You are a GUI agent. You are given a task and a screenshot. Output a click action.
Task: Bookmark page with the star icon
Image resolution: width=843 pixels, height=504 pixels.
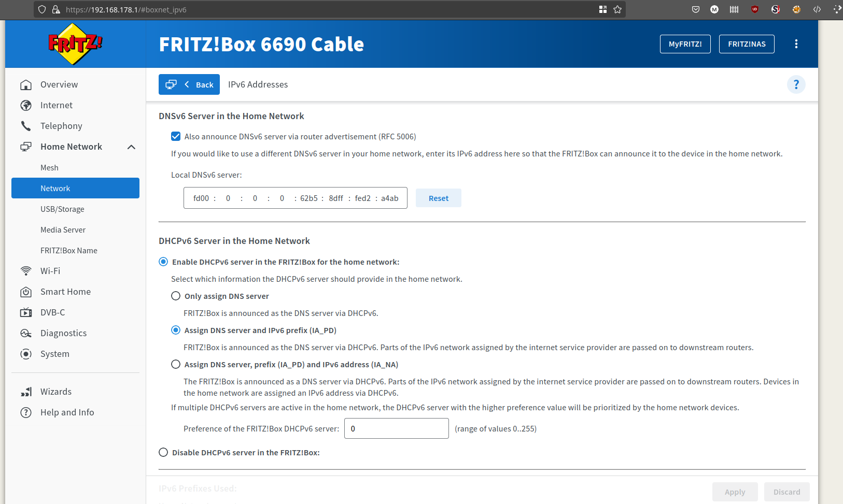(x=617, y=9)
